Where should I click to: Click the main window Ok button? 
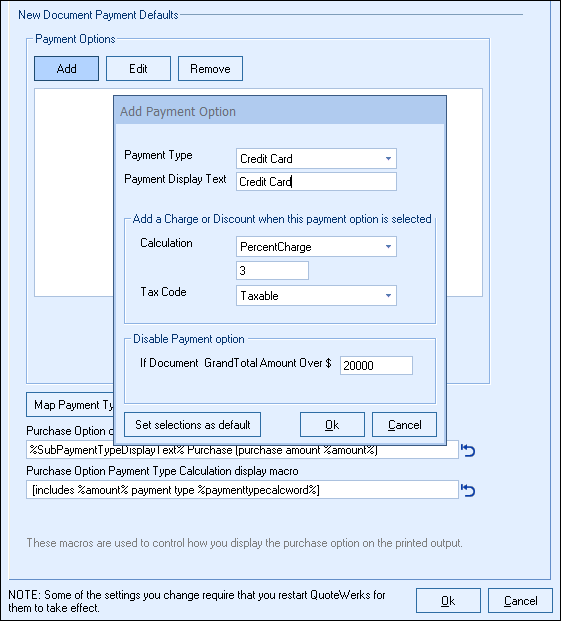[448, 601]
